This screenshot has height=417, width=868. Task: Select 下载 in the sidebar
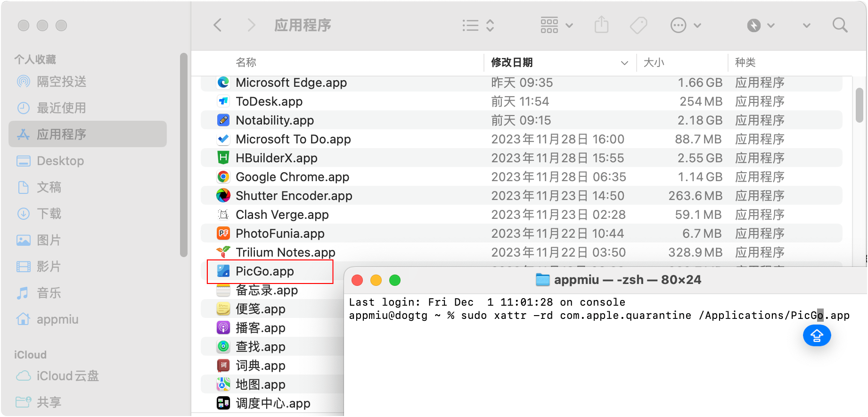(49, 214)
